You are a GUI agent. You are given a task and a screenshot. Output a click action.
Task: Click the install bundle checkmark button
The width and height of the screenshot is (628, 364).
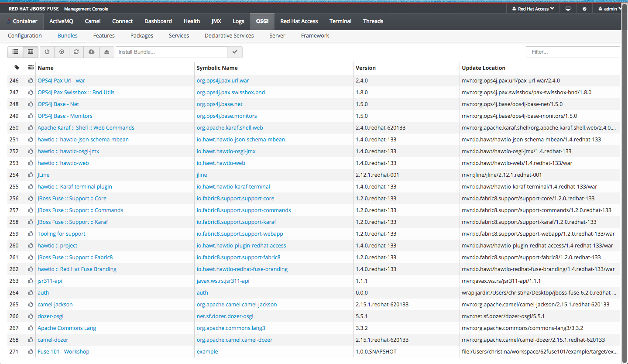(235, 52)
